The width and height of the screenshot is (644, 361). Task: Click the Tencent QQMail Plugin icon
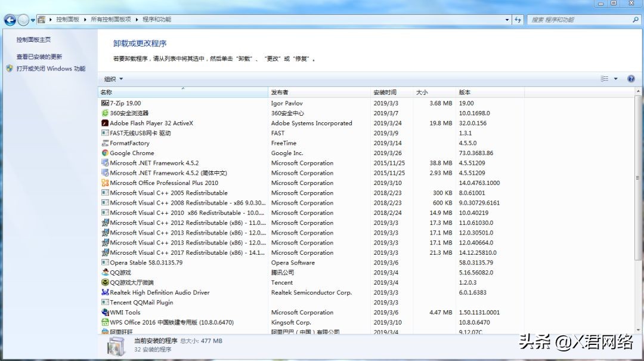pos(105,303)
